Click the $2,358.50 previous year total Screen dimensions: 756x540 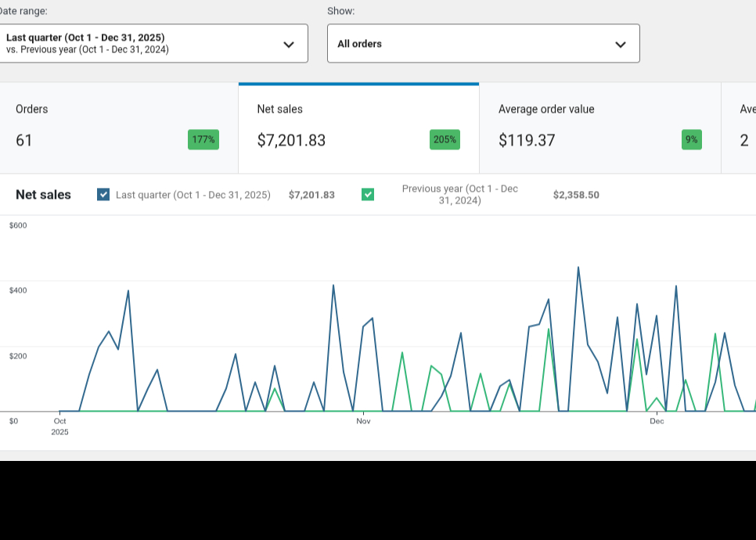pos(576,195)
